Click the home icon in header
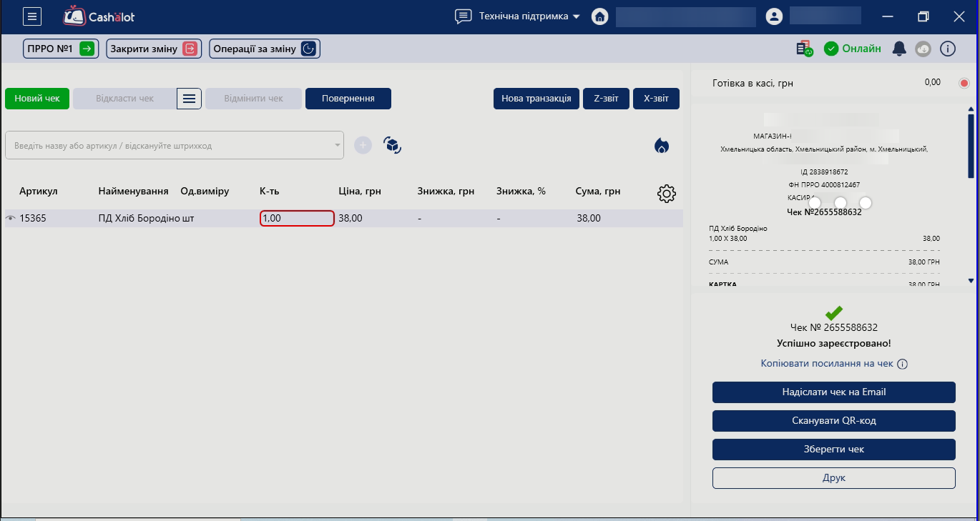This screenshot has height=521, width=980. tap(599, 16)
